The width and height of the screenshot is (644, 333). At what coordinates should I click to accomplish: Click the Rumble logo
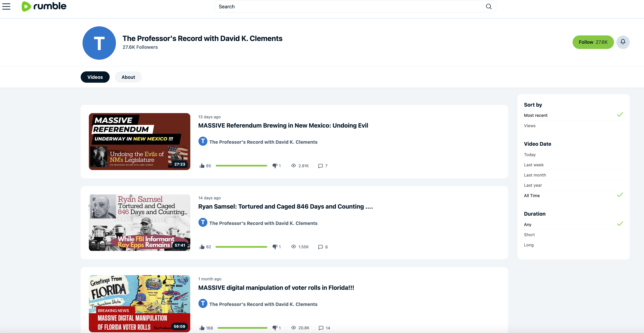click(x=44, y=6)
